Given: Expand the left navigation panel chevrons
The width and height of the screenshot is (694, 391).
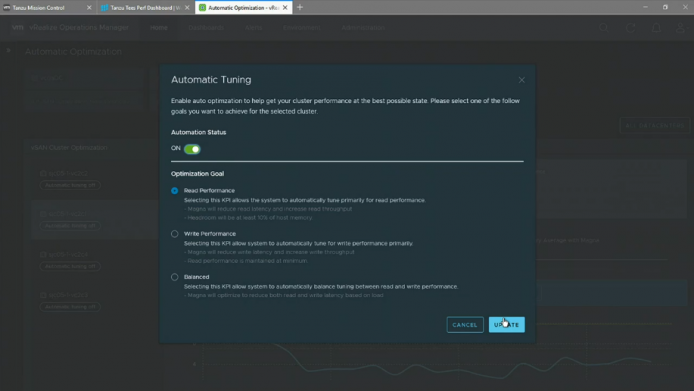Looking at the screenshot, I should (x=8, y=50).
